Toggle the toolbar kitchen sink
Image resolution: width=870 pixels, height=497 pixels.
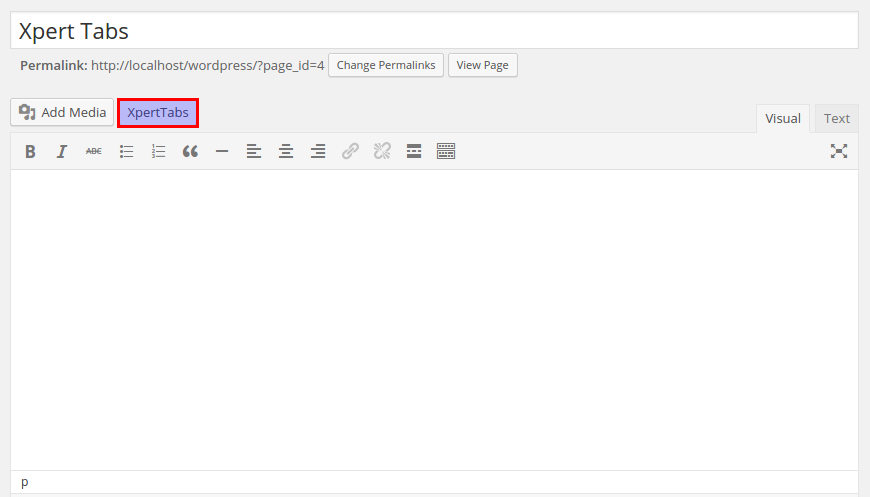coord(446,151)
